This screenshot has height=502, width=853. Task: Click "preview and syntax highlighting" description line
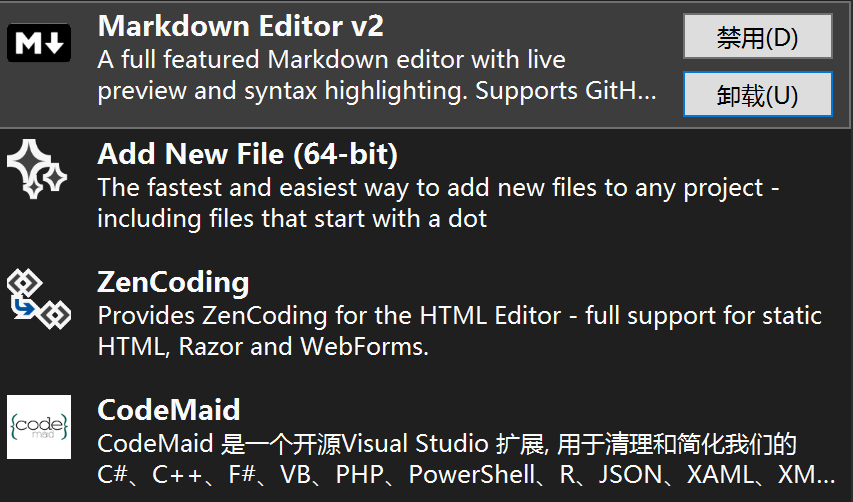pos(376,91)
